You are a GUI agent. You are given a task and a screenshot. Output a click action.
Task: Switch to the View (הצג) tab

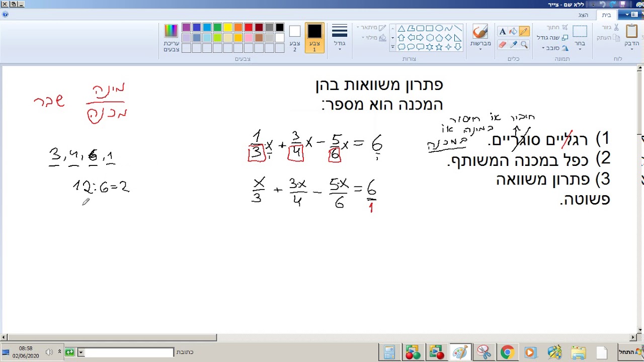coord(583,15)
